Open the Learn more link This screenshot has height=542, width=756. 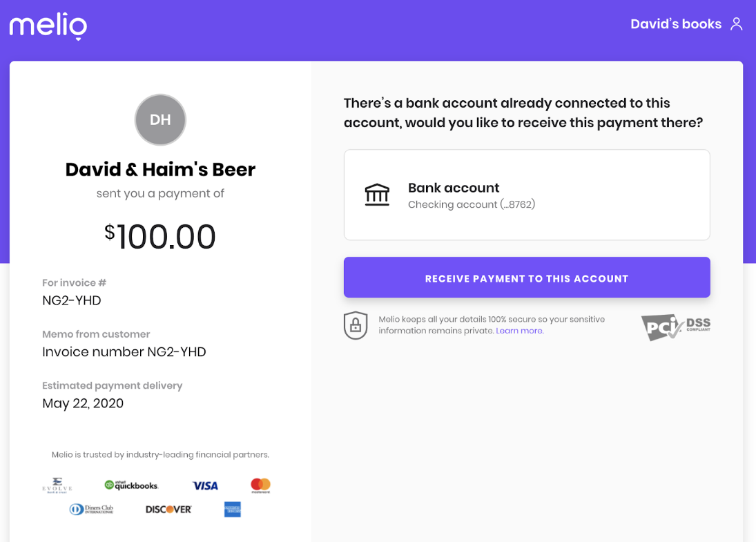tap(520, 331)
